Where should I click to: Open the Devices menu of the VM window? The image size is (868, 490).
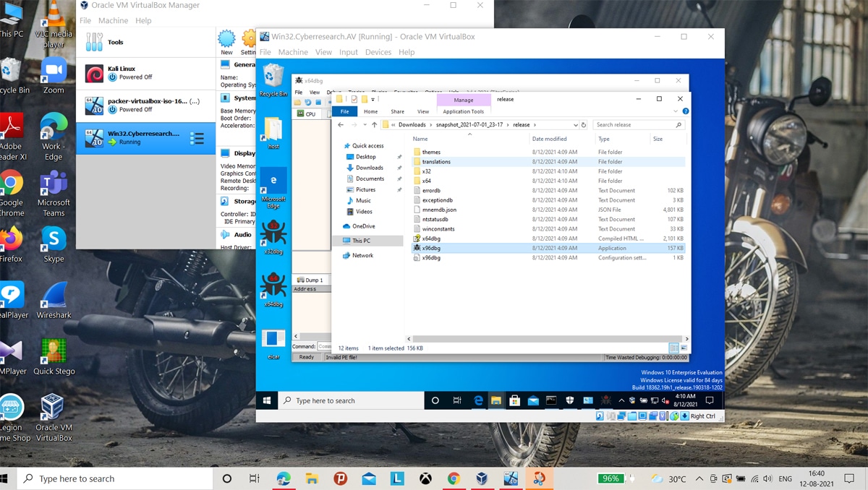[378, 52]
